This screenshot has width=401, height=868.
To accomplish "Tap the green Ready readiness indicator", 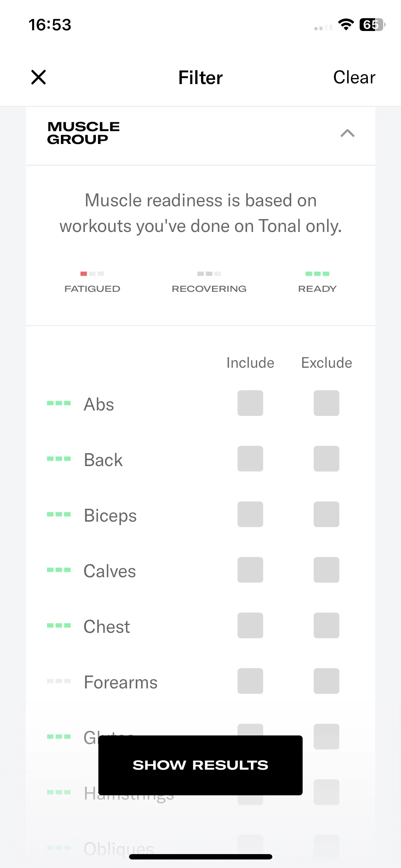I will pyautogui.click(x=317, y=274).
